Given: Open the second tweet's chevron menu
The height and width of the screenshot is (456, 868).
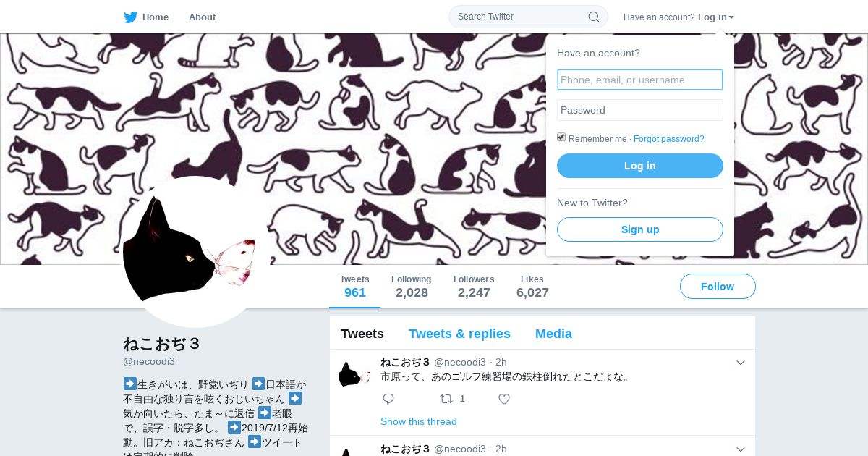Looking at the screenshot, I should tap(741, 449).
